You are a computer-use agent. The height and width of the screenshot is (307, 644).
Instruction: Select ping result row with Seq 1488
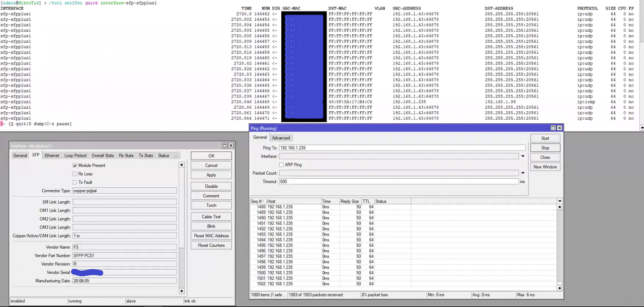pos(403,207)
